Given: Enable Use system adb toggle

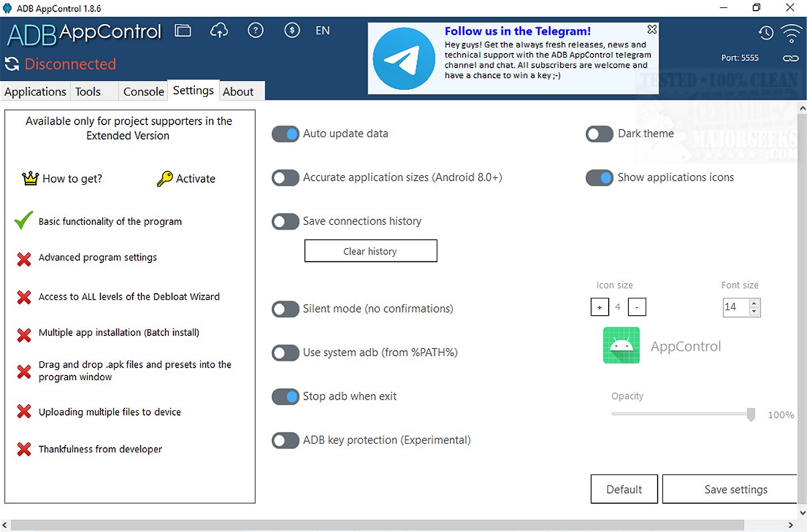Looking at the screenshot, I should (x=285, y=353).
